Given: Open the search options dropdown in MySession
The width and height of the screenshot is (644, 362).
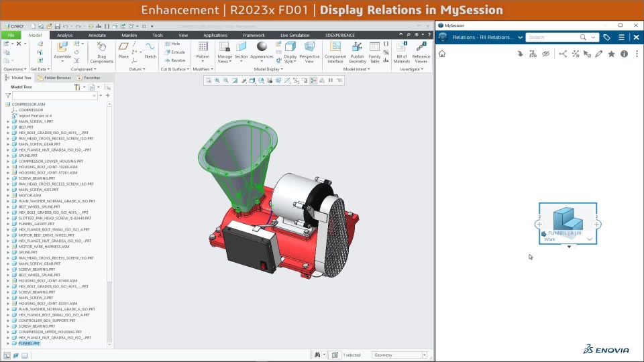Looking at the screenshot, I should point(593,38).
